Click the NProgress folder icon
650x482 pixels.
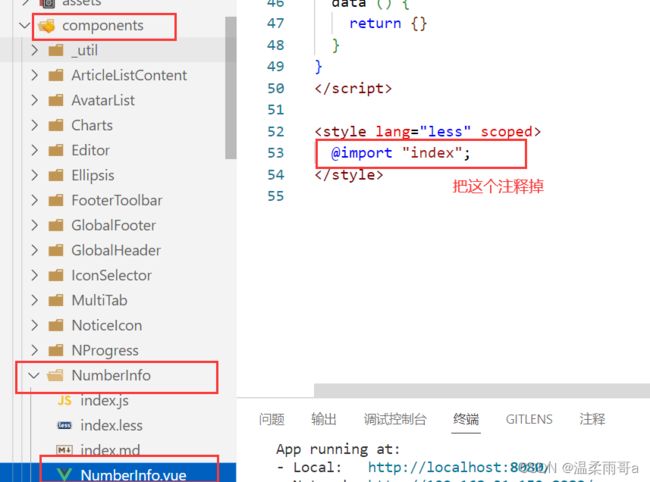[x=56, y=350]
